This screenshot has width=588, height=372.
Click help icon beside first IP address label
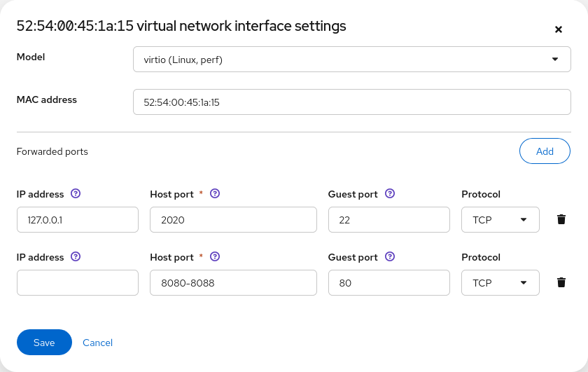click(76, 194)
